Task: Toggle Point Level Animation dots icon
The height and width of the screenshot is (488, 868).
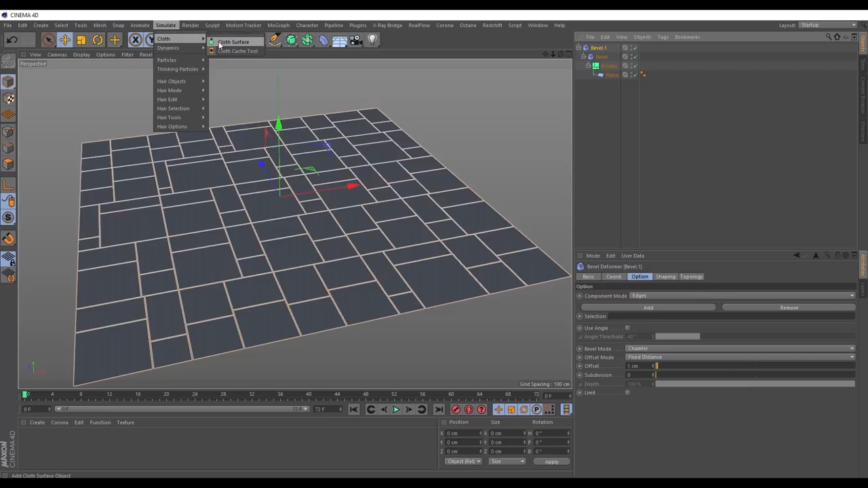Action: tap(549, 409)
